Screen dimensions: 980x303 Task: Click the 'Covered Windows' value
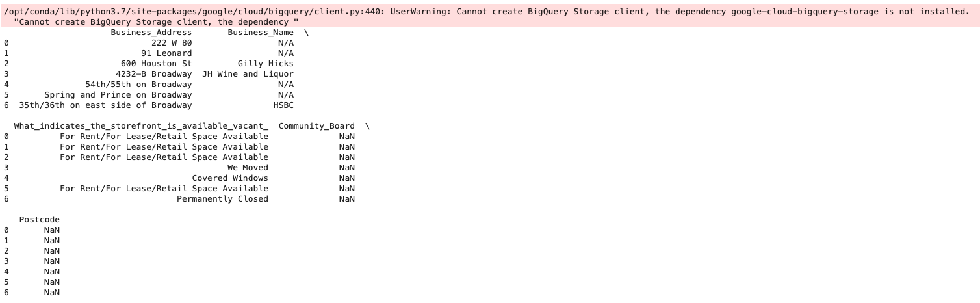pos(230,178)
